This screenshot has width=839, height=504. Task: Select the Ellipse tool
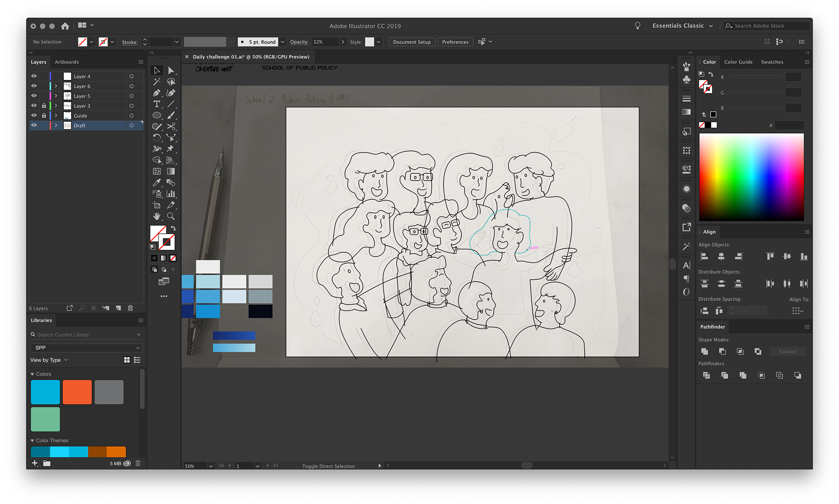156,115
